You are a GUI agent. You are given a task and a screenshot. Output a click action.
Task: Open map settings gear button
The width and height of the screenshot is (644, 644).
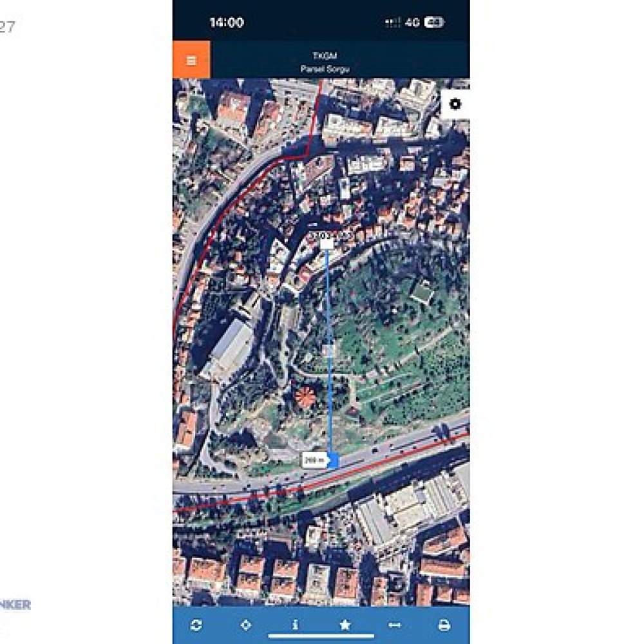point(455,104)
